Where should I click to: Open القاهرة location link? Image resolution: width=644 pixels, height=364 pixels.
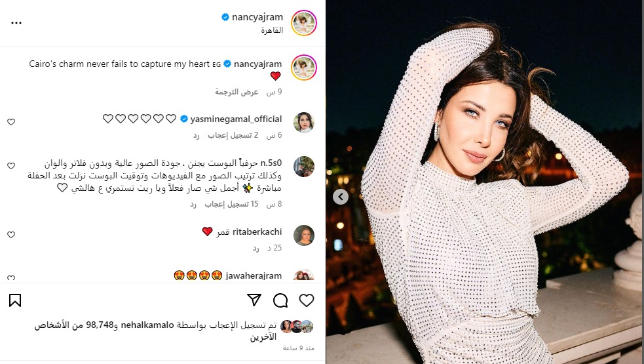click(x=272, y=30)
